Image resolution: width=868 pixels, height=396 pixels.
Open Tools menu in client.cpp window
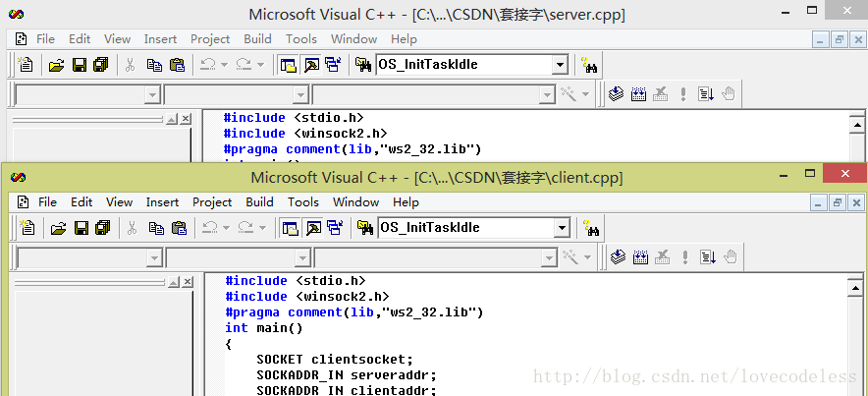click(x=303, y=202)
